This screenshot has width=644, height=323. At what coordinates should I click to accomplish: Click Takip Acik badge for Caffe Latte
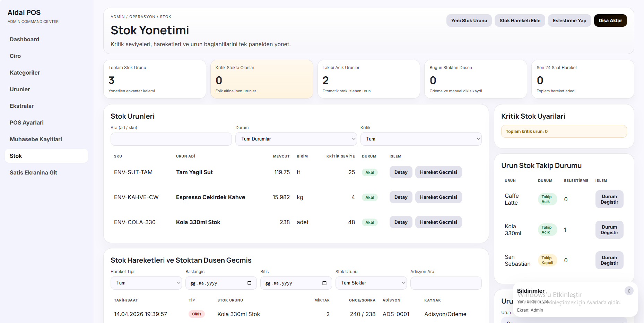tap(547, 199)
